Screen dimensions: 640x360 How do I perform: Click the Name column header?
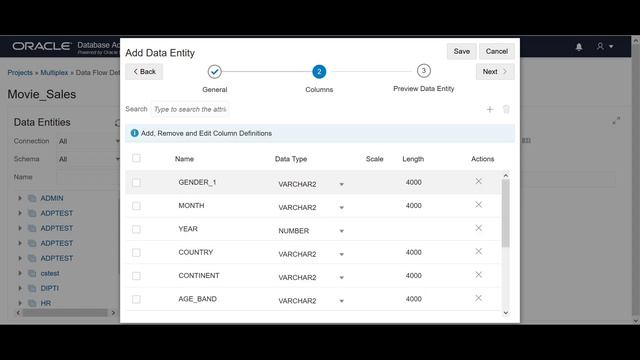[184, 159]
